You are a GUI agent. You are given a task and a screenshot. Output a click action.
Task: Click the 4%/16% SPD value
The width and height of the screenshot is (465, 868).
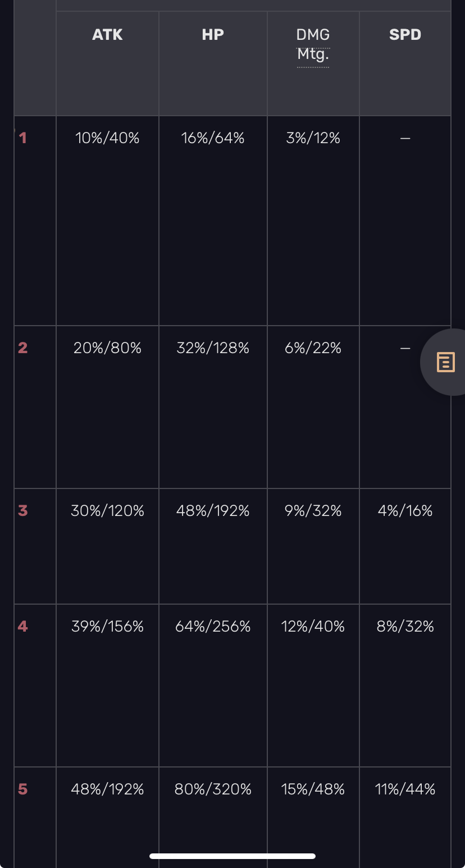[405, 511]
